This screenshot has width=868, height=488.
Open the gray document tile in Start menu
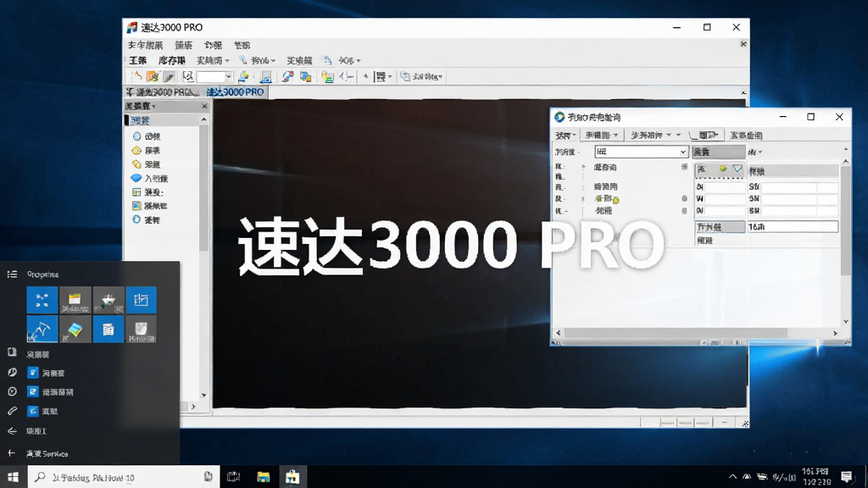click(x=142, y=330)
